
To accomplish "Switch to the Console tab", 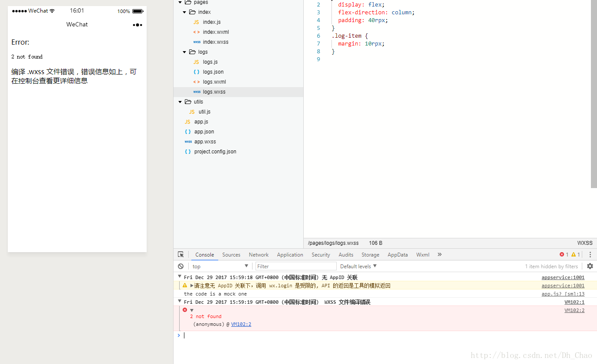I will [x=205, y=255].
